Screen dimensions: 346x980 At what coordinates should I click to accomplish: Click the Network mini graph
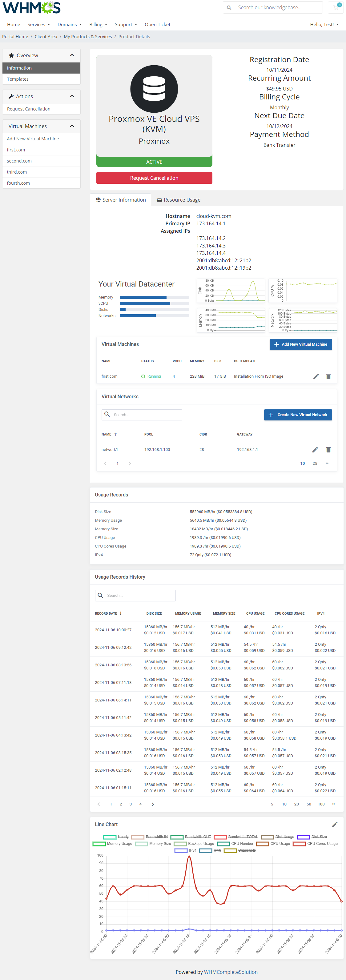point(303,320)
